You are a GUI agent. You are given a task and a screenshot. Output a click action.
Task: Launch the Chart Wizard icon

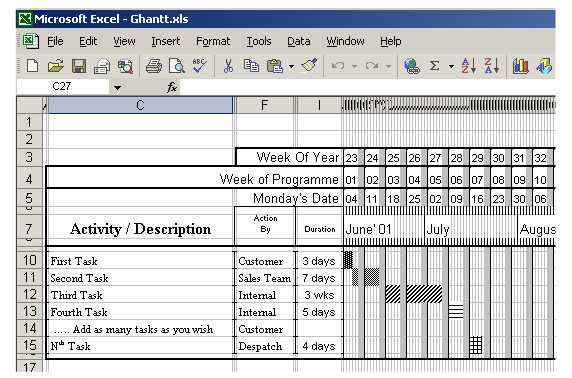click(521, 66)
